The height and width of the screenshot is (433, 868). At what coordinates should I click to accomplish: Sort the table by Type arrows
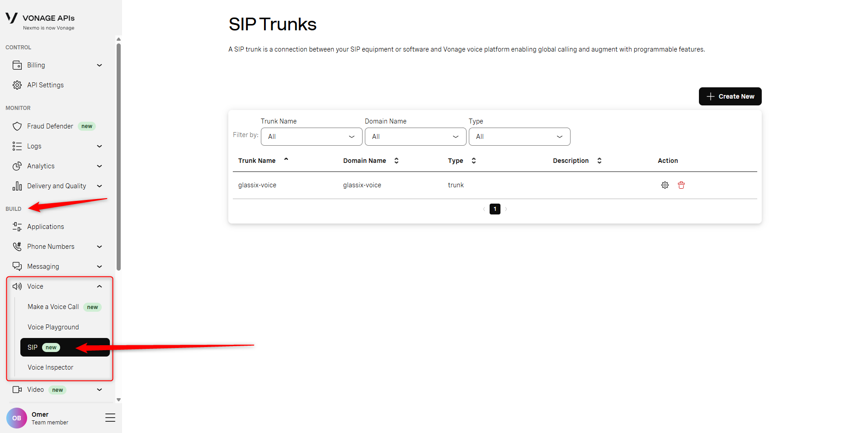[474, 161]
